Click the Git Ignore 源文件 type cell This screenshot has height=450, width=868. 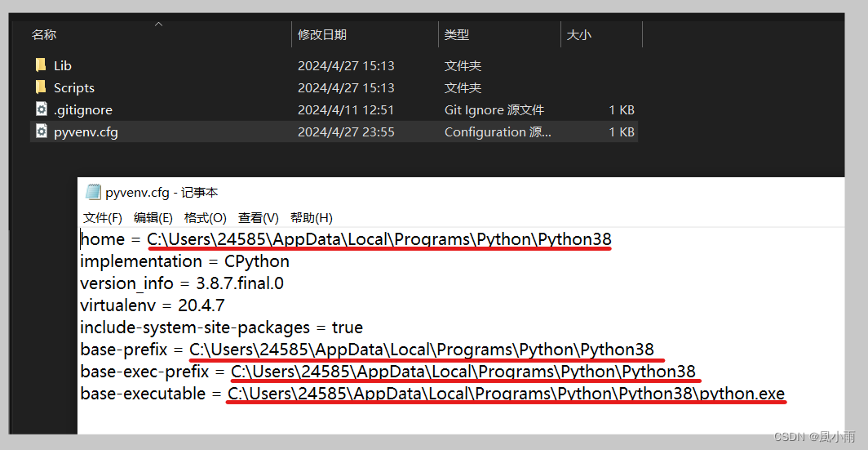[494, 109]
